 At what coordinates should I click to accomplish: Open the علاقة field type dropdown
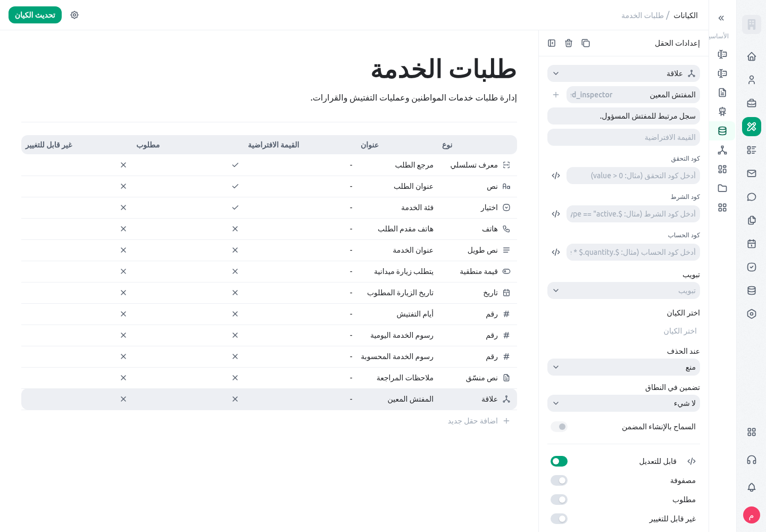pyautogui.click(x=623, y=73)
